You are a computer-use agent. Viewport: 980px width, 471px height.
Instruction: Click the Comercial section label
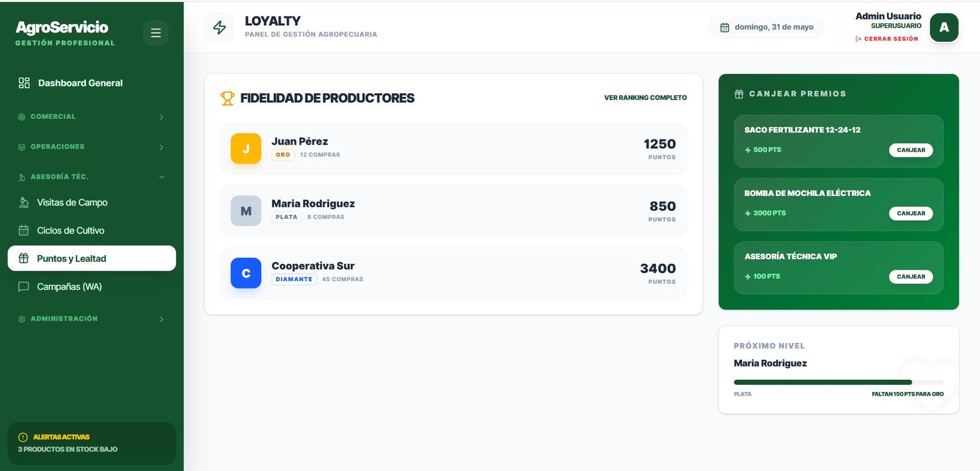click(x=53, y=116)
